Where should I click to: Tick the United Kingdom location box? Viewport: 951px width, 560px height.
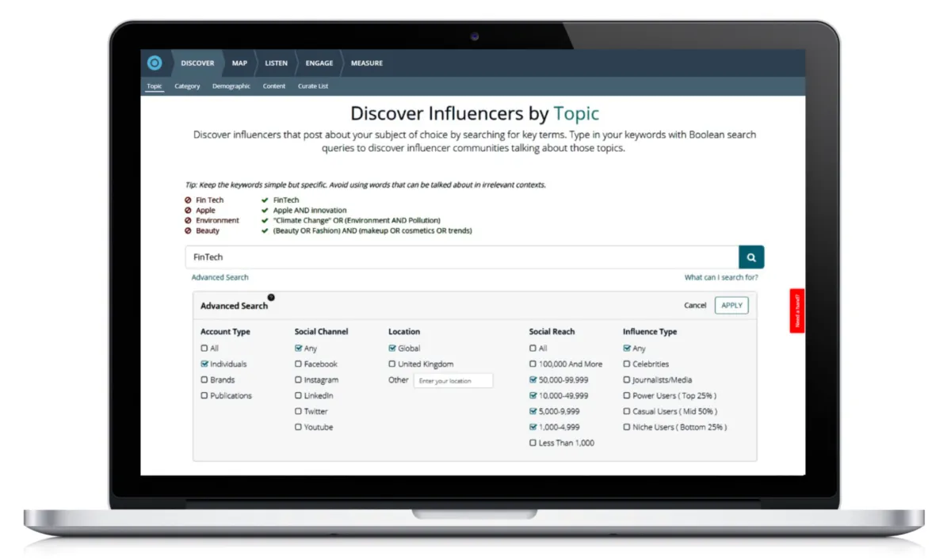[x=392, y=364]
